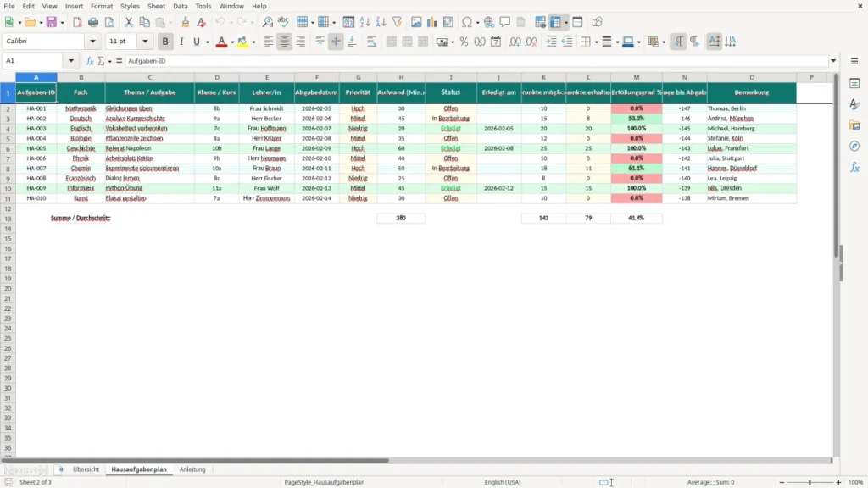Open the highlighting color dropdown arrow
This screenshot has width=868, height=488.
click(x=253, y=42)
